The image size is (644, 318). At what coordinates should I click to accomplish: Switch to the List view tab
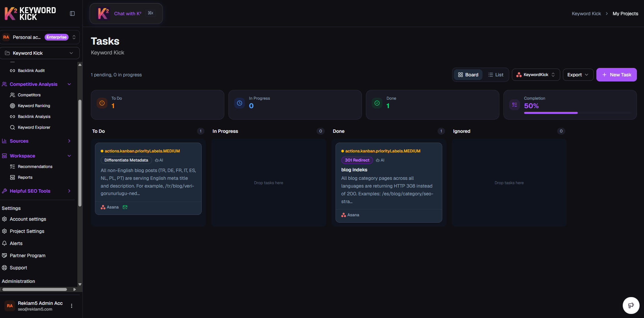pyautogui.click(x=496, y=74)
